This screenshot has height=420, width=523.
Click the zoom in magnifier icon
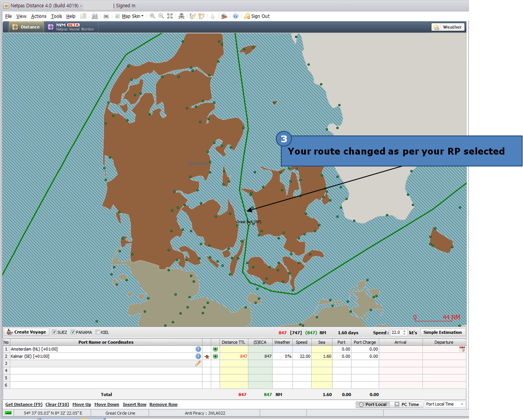pos(153,16)
